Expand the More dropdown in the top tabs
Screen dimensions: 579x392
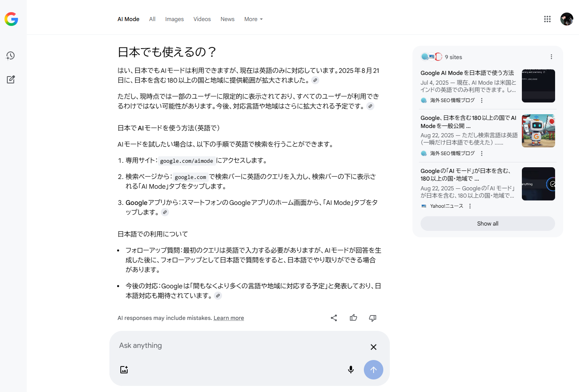click(x=254, y=19)
